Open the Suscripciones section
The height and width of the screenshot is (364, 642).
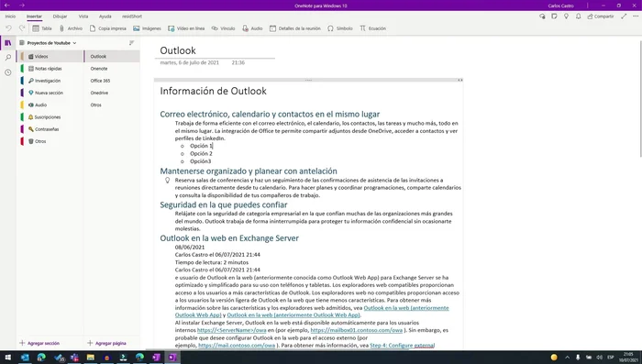(x=50, y=117)
